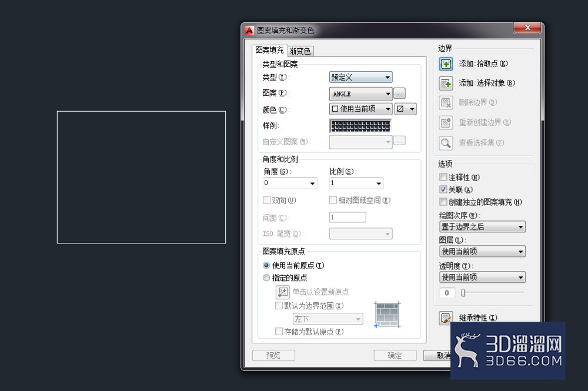Close the hatch dialog window
The width and height of the screenshot is (588, 391).
(x=527, y=28)
